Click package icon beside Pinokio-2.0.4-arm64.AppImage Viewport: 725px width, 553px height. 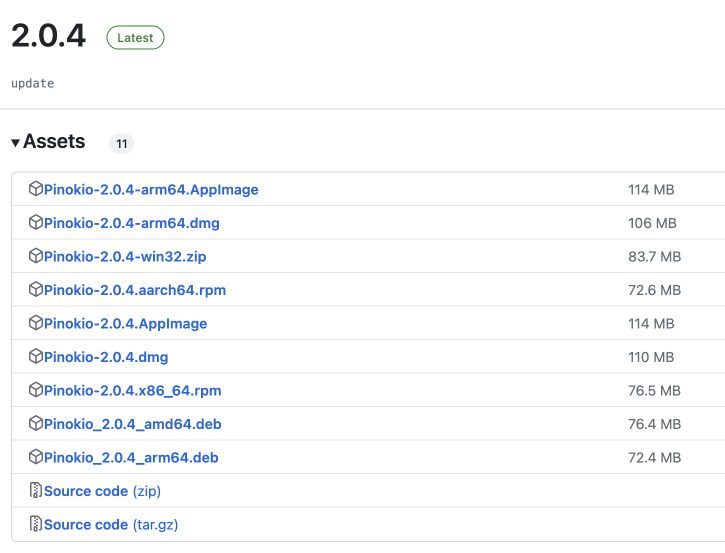tap(36, 189)
